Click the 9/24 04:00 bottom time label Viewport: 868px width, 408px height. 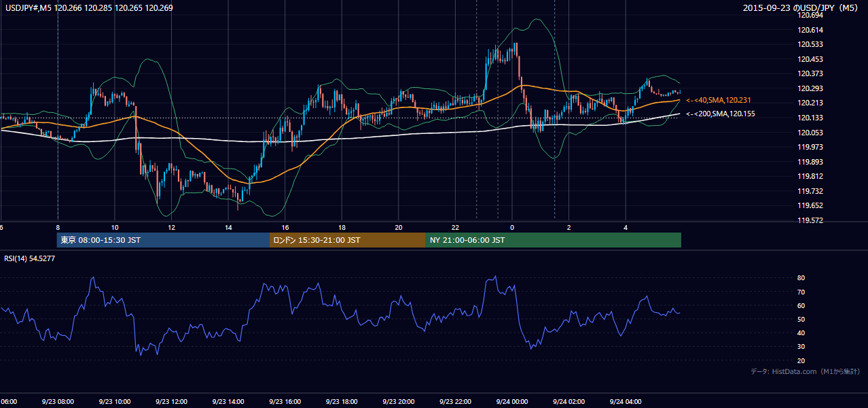tap(626, 402)
